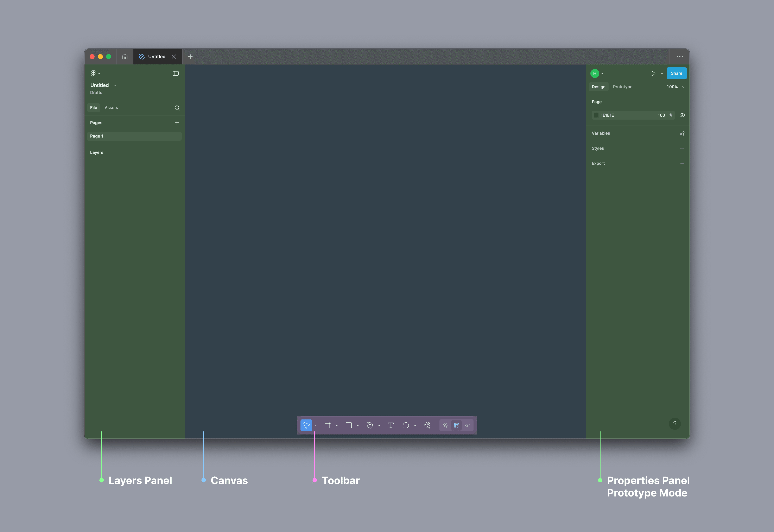Screen dimensions: 774x532
Task: Click the search icon in left panel
Action: [x=177, y=108]
